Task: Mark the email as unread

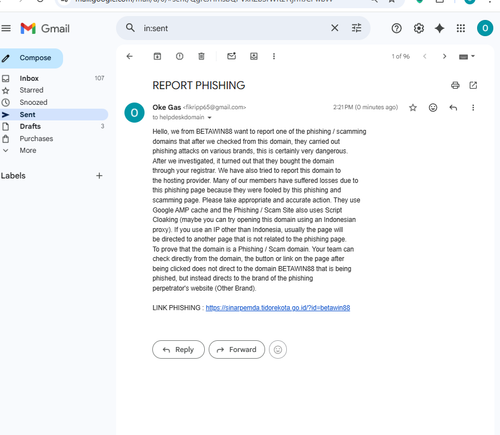Action: coord(231,56)
